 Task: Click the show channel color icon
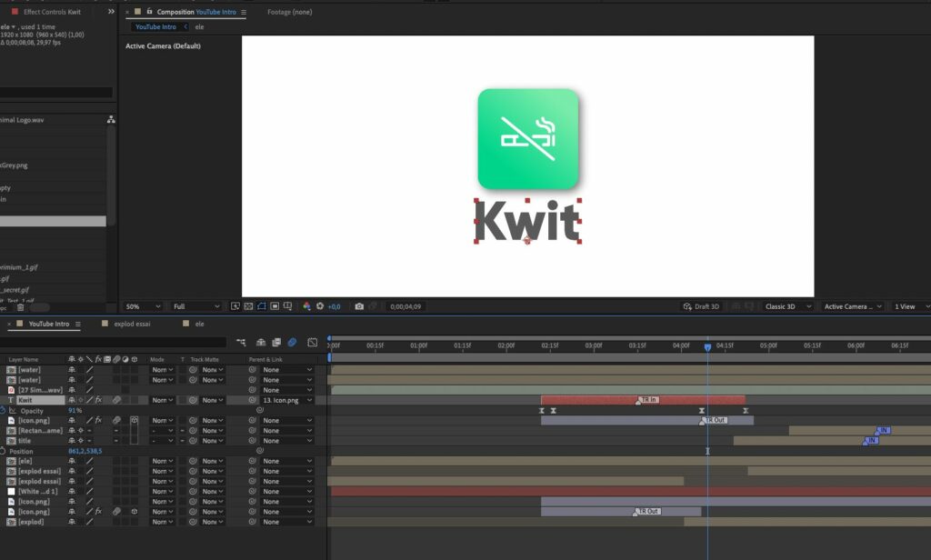(x=306, y=307)
